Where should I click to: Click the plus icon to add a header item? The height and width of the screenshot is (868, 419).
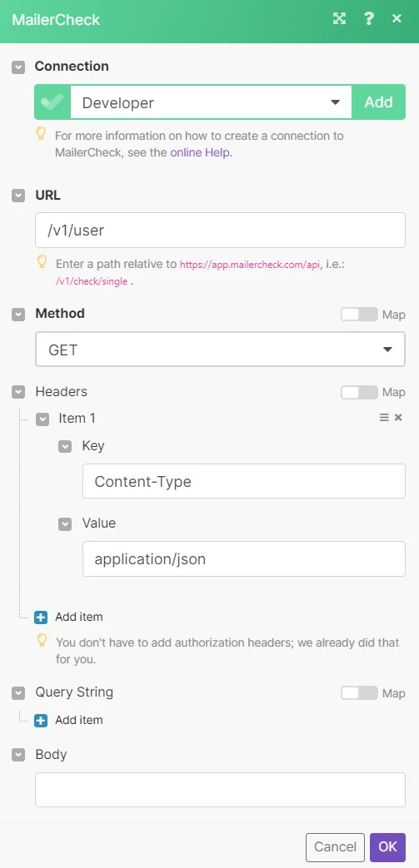[x=41, y=618]
